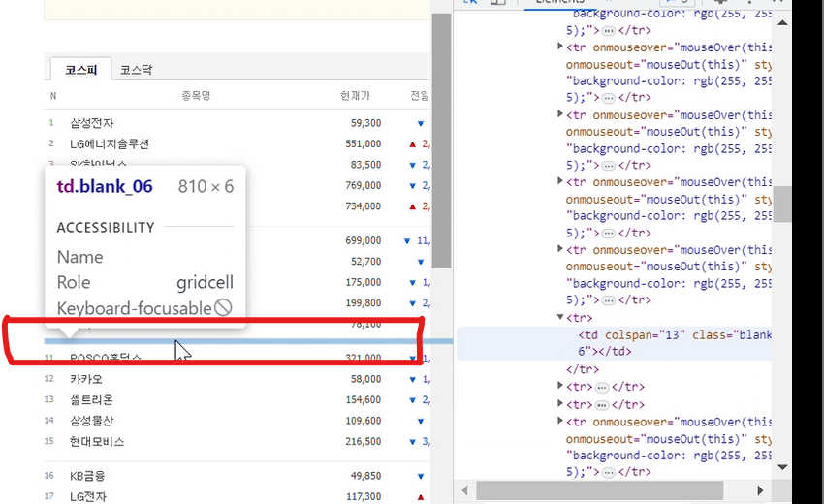This screenshot has width=824, height=504.
Task: Click the DevTools horizontal scrollbar right arrow
Action: pos(760,490)
